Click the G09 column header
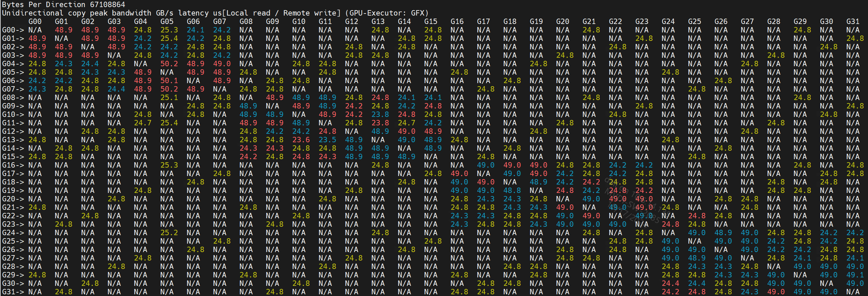 coord(272,21)
